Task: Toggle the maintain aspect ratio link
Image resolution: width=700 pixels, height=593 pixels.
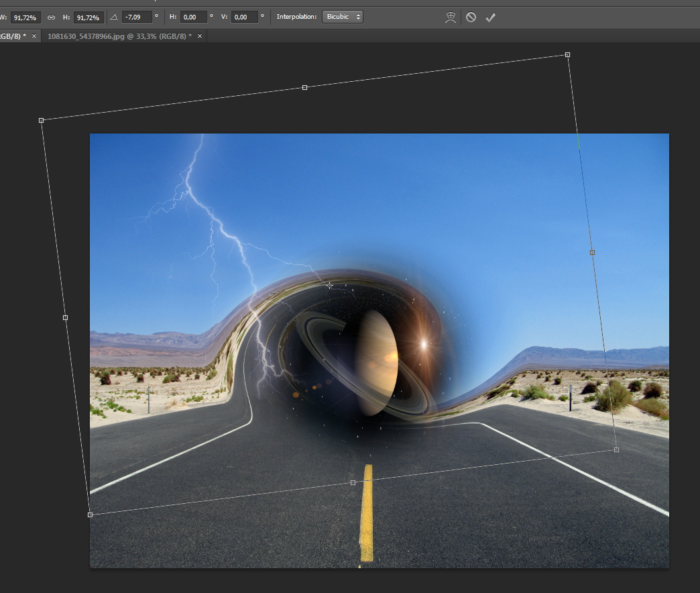Action: [x=51, y=17]
